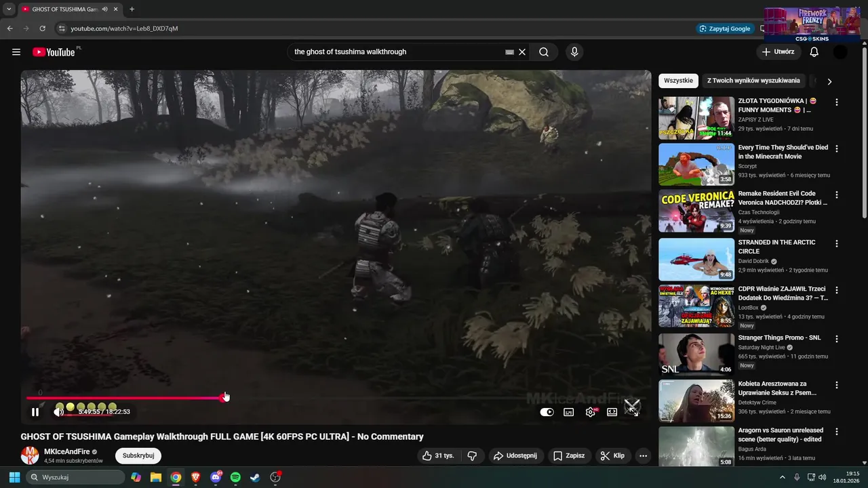868x488 pixels.
Task: Select the Wszystkie filter chip
Action: click(x=678, y=81)
